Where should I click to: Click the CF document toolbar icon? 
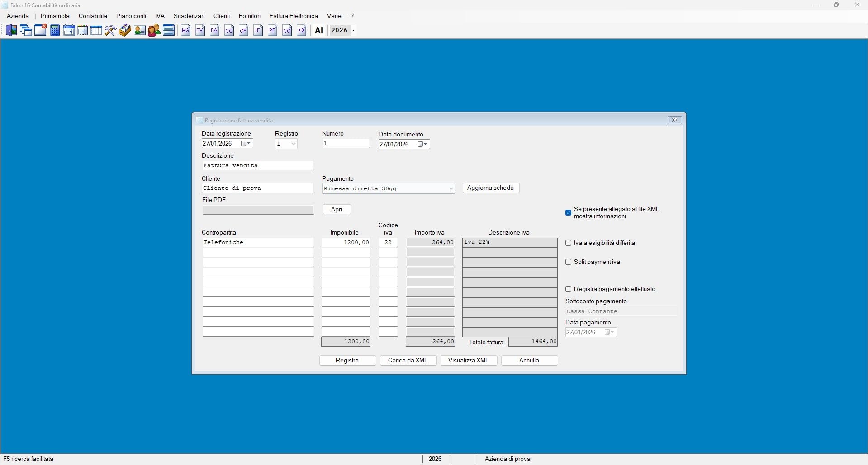(x=243, y=31)
